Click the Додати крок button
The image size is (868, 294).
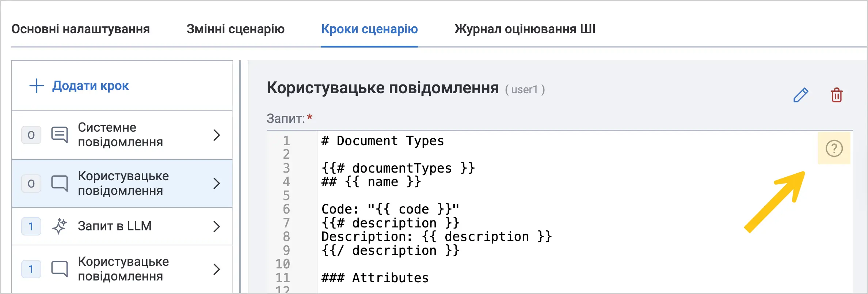point(79,86)
